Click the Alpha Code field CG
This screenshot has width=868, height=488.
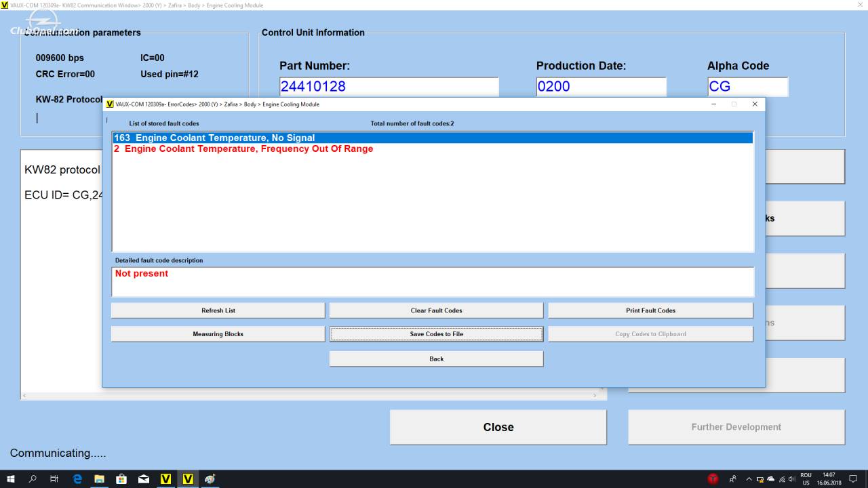click(x=747, y=87)
